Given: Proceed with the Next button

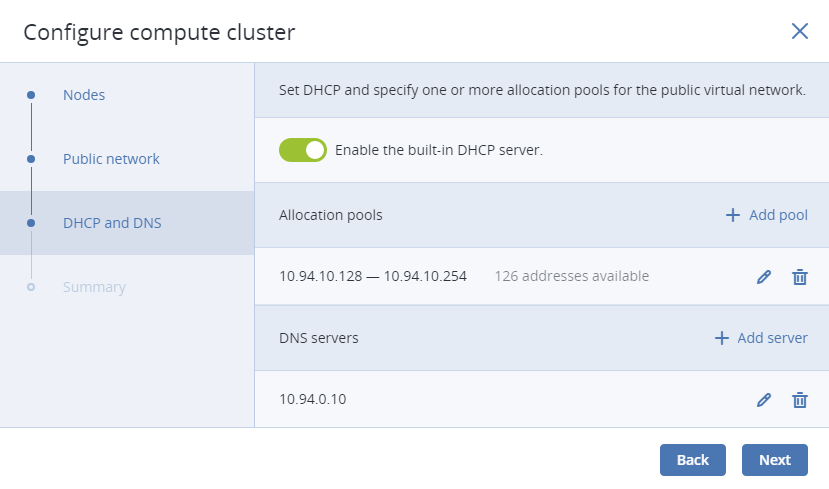Looking at the screenshot, I should [x=775, y=460].
